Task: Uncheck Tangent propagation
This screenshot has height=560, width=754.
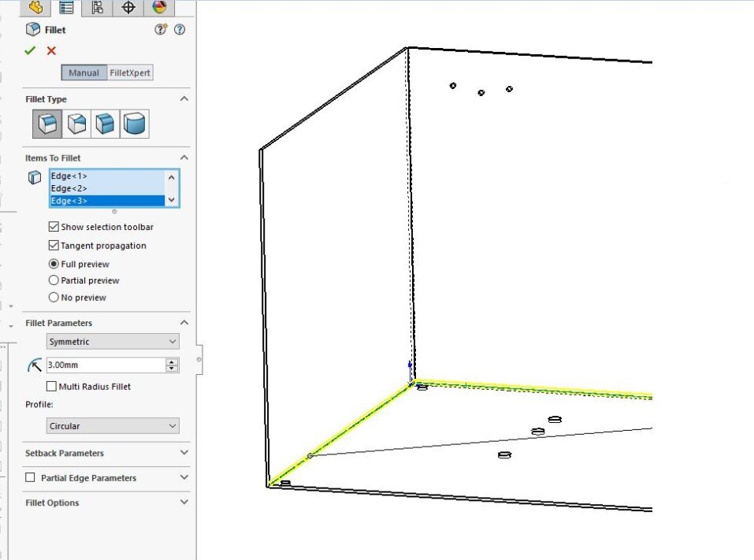Action: point(54,246)
